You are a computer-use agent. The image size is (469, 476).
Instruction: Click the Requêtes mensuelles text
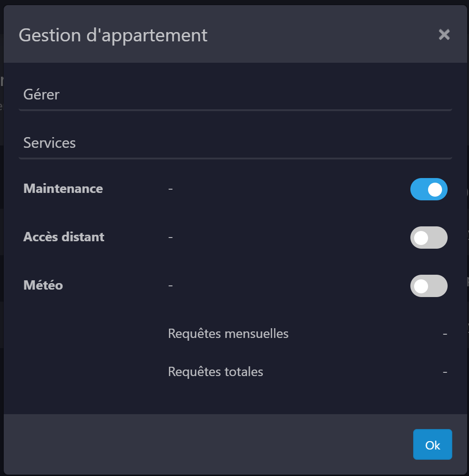pos(228,334)
